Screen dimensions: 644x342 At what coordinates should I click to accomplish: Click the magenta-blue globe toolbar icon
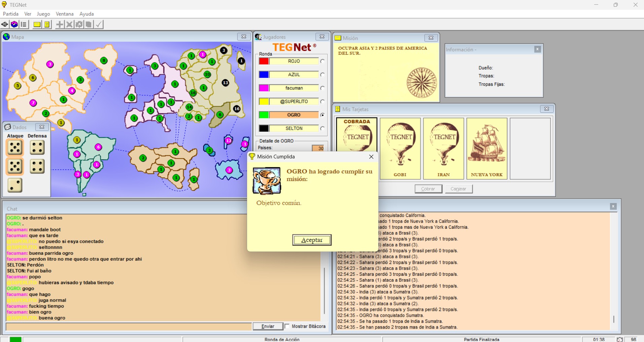tap(14, 25)
